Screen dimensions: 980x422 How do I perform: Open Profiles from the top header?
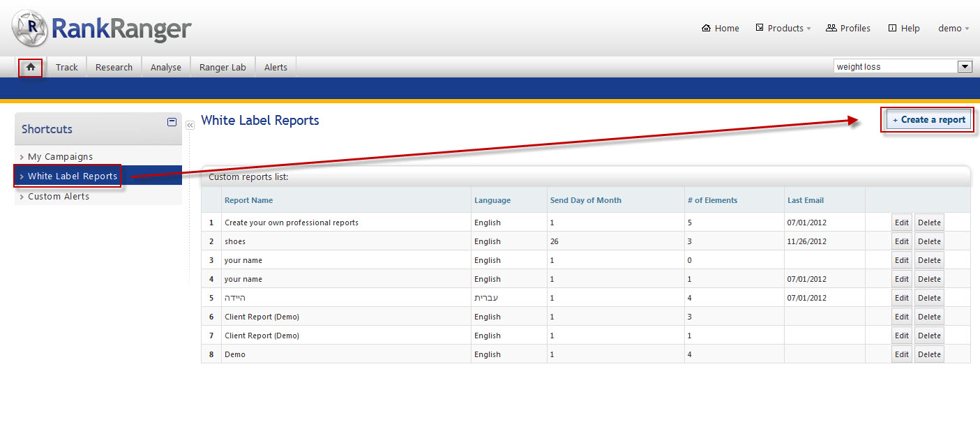[x=848, y=29]
